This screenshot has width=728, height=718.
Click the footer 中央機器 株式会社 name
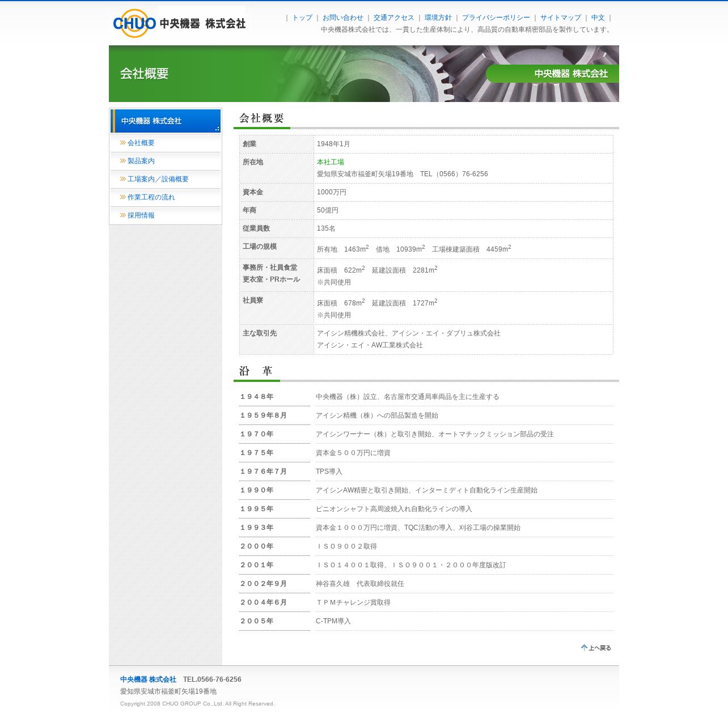tap(148, 679)
